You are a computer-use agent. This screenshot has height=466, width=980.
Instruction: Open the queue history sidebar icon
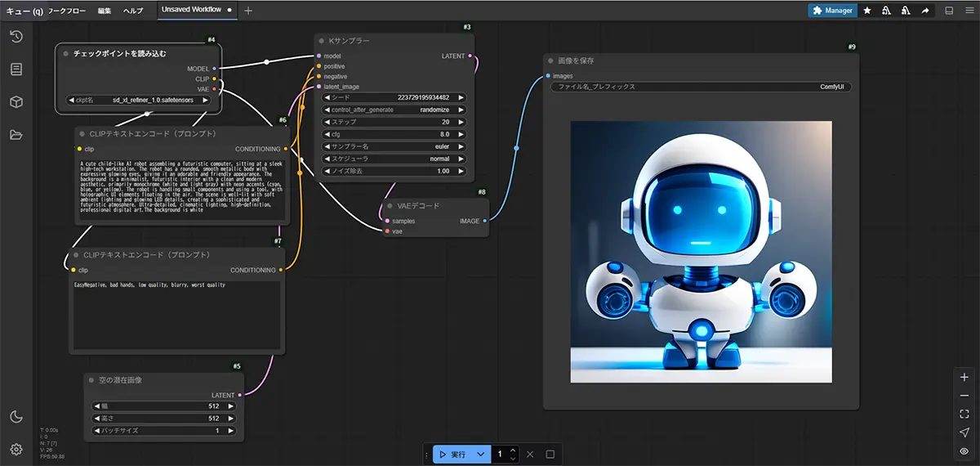point(16,37)
